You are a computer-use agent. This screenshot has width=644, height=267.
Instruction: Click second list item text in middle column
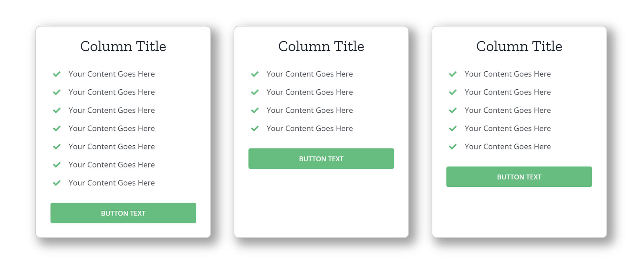pyautogui.click(x=310, y=92)
